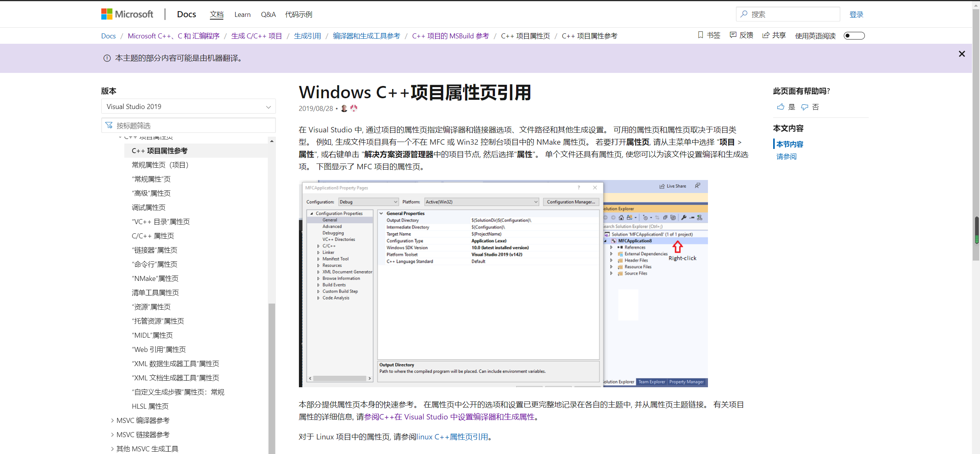
Task: Click the MFC property pages screenshot image
Action: point(503,284)
